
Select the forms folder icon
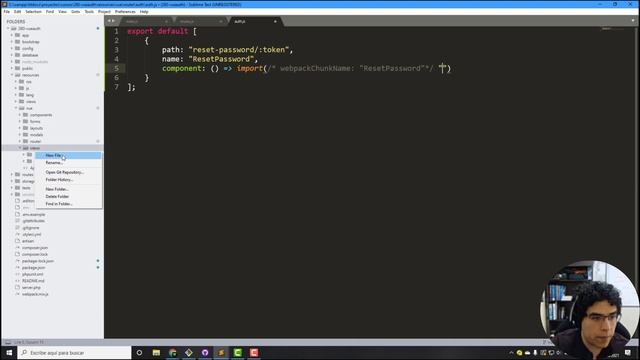point(25,121)
